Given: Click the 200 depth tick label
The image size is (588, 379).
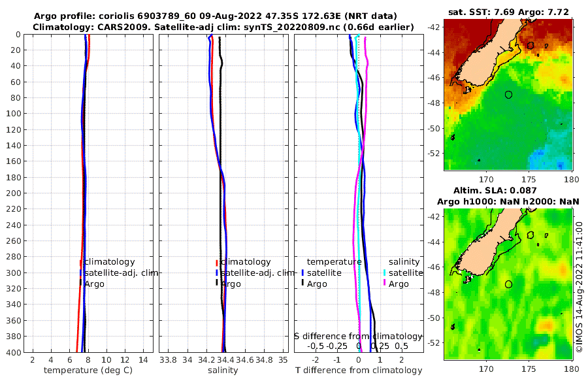Looking at the screenshot, I should [14, 193].
